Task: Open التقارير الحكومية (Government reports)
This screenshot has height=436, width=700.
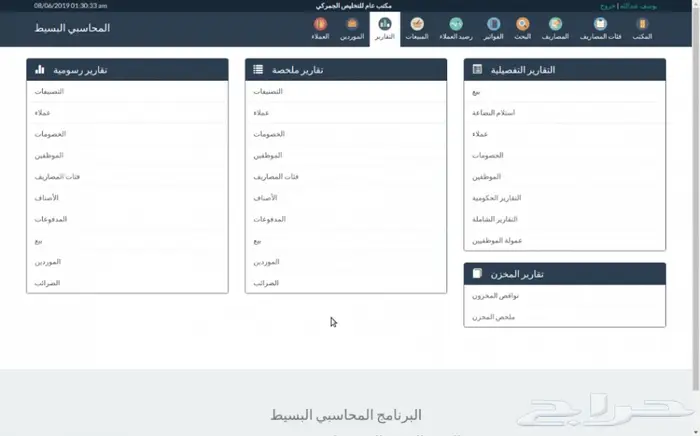Action: [496, 198]
